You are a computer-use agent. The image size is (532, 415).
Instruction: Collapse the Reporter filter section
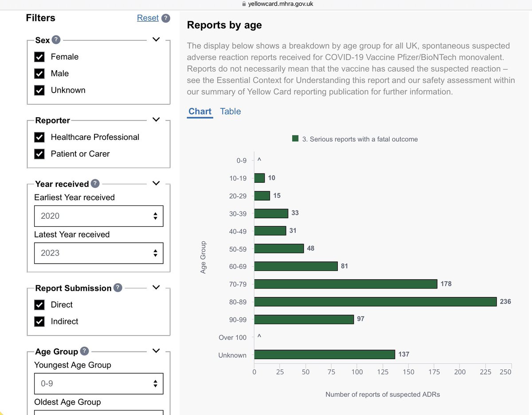point(156,120)
